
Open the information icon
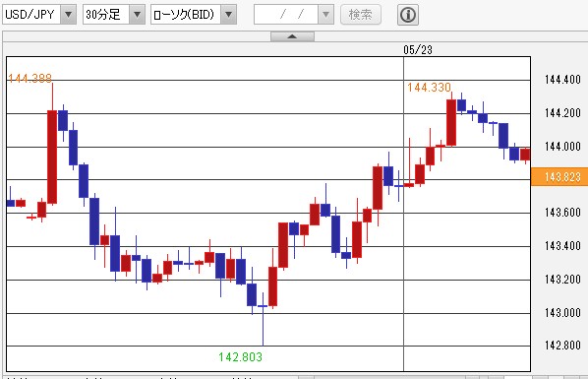click(x=408, y=15)
